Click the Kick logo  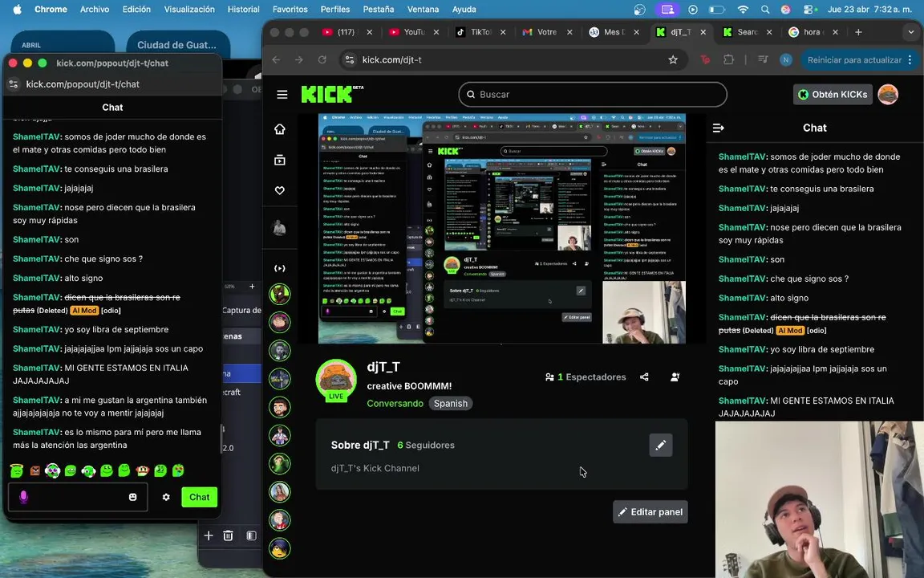[332, 95]
